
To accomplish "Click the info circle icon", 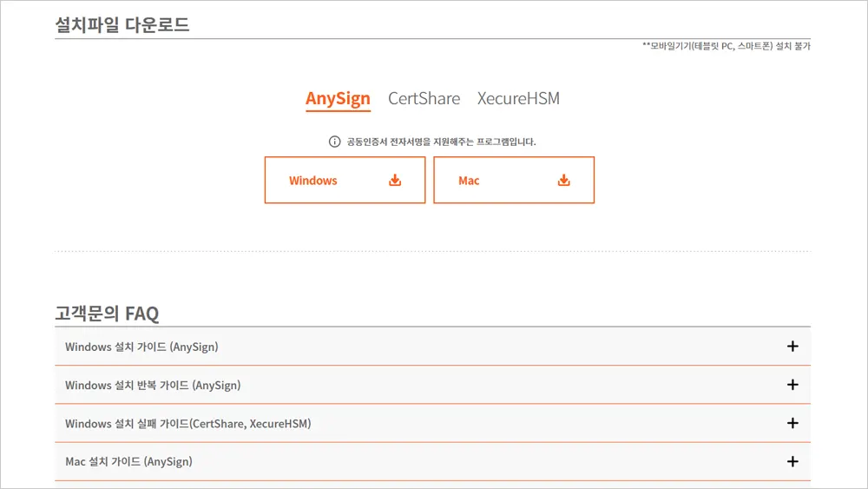I will pos(334,142).
